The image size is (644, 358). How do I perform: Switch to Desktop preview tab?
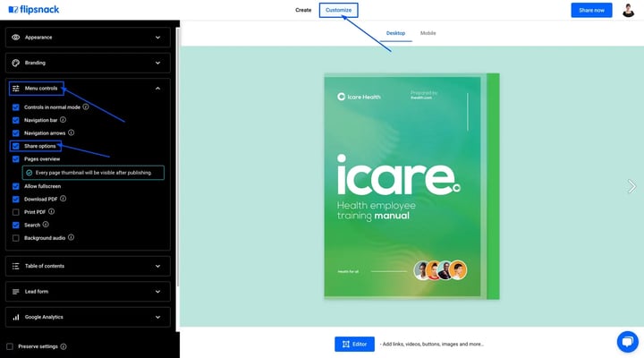[x=395, y=33]
